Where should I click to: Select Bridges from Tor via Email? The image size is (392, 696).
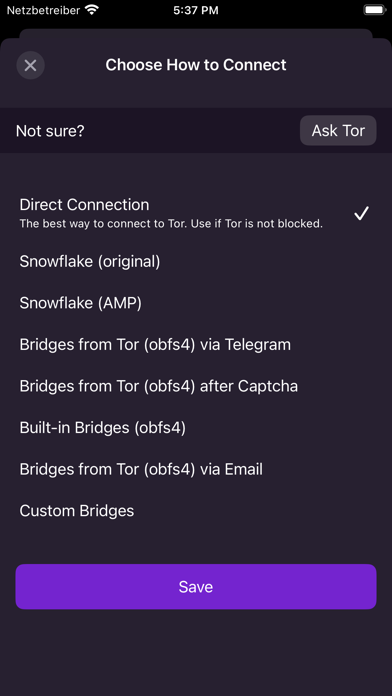pyautogui.click(x=196, y=469)
